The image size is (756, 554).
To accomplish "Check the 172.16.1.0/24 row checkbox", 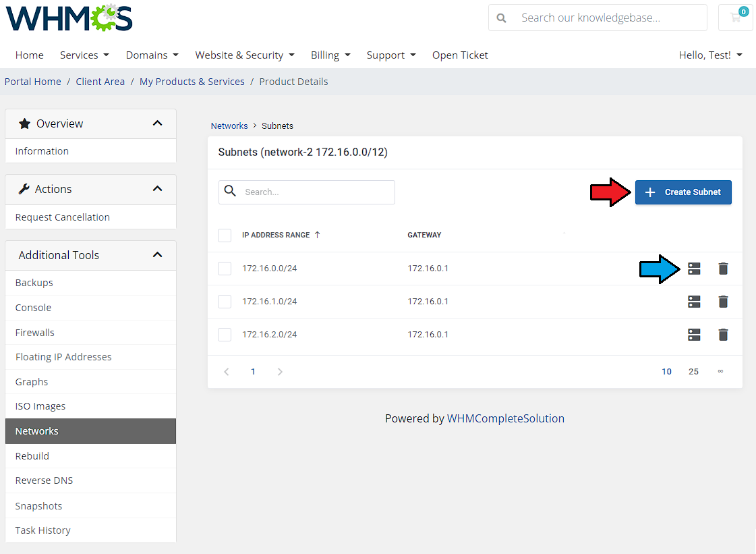I will click(225, 302).
